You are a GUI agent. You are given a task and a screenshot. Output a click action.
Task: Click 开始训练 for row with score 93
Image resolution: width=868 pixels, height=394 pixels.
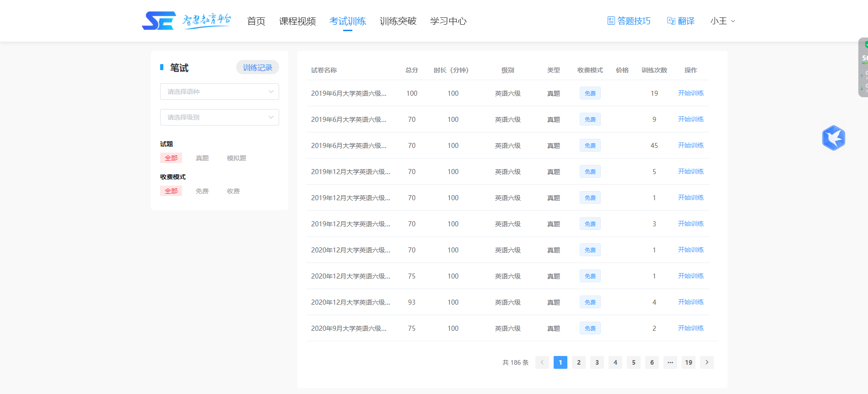click(x=691, y=302)
